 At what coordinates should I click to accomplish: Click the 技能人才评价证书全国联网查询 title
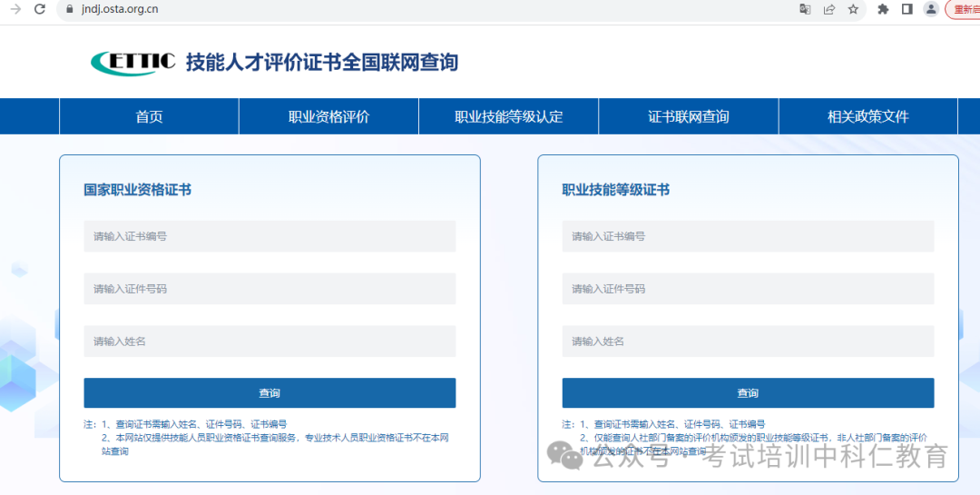pyautogui.click(x=322, y=62)
